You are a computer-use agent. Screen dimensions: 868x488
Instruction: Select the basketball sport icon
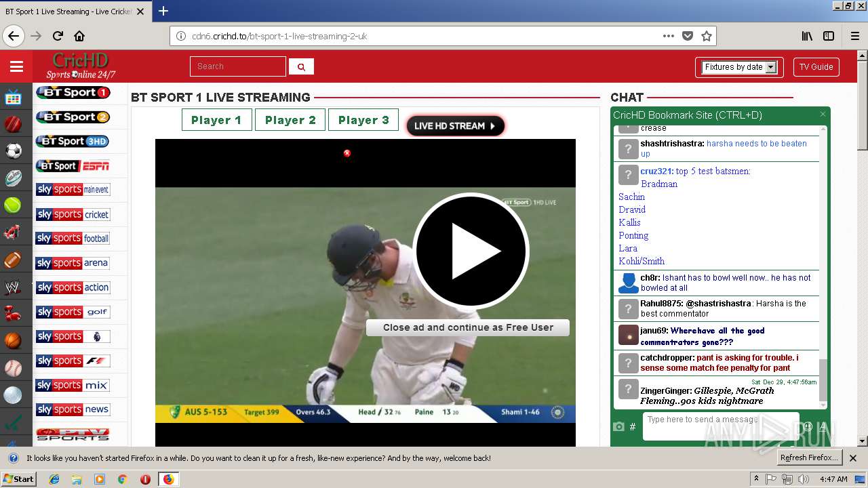(x=13, y=340)
